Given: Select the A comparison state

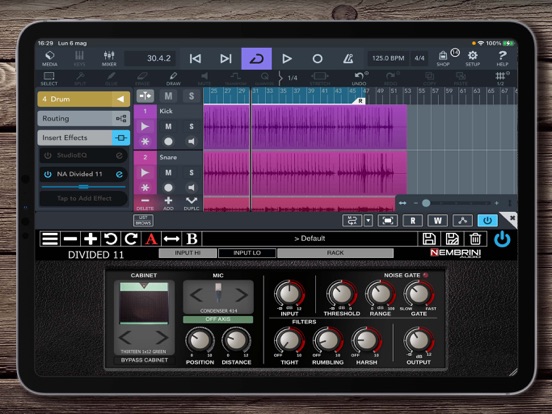Looking at the screenshot, I should [151, 239].
